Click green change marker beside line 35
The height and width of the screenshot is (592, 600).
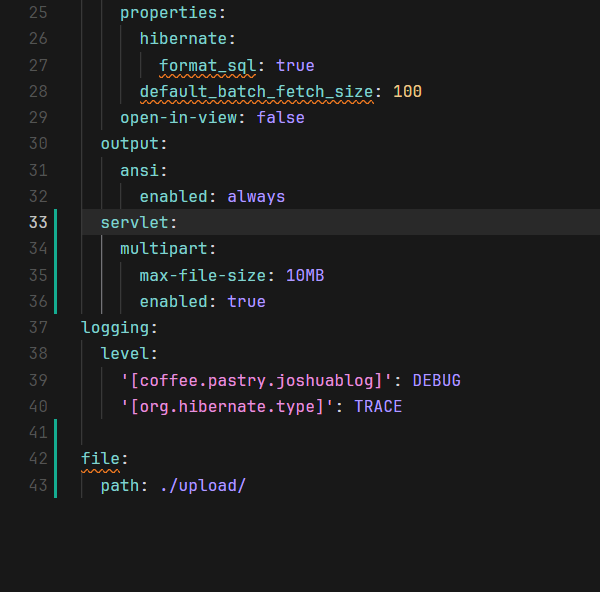55,276
